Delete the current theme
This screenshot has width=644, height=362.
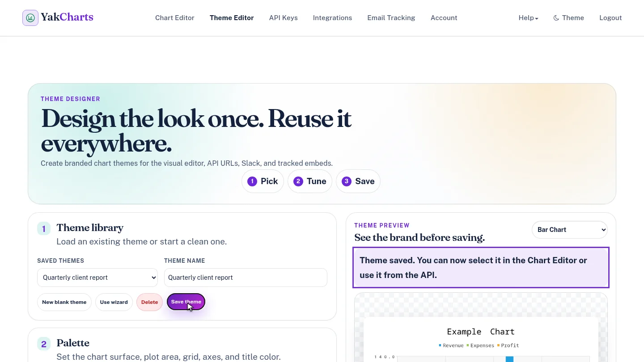click(149, 302)
